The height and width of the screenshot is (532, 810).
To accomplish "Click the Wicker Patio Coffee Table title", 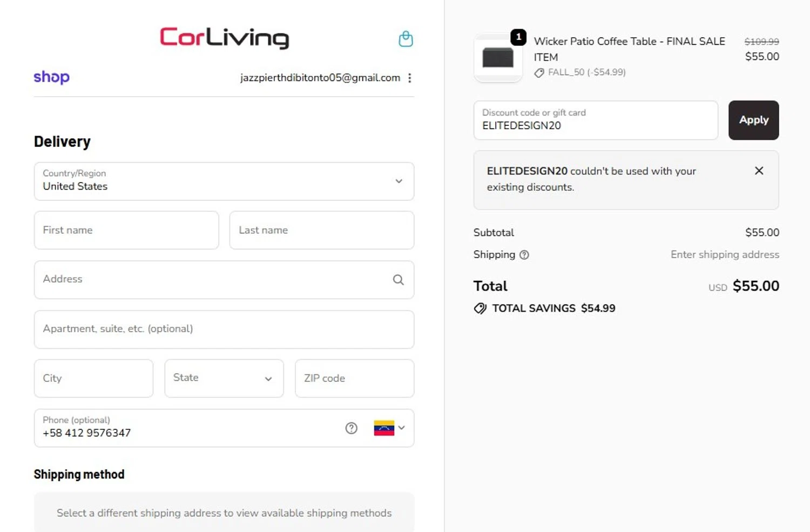I will pos(630,49).
